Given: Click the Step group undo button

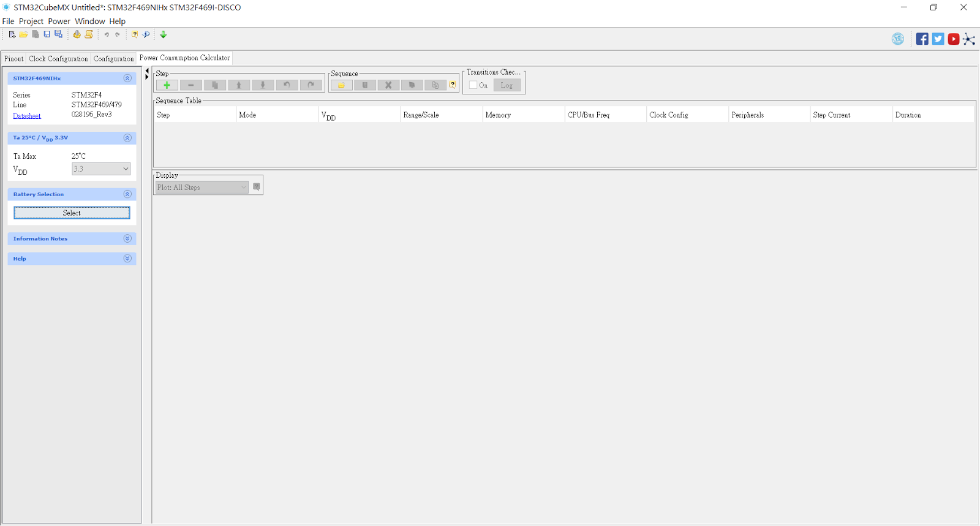Looking at the screenshot, I should click(287, 85).
